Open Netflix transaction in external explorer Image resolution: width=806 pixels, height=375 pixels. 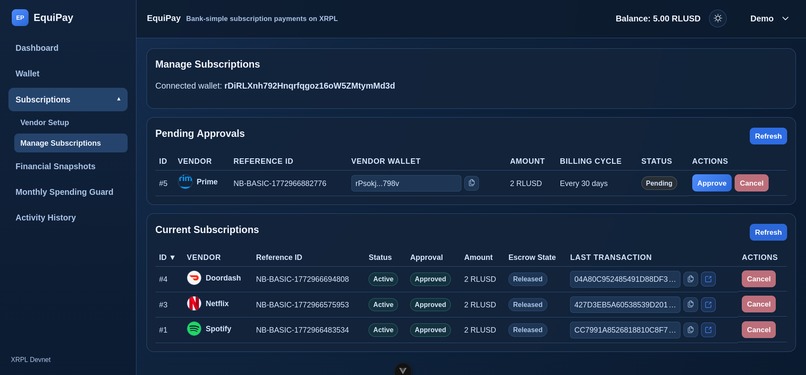(x=708, y=305)
